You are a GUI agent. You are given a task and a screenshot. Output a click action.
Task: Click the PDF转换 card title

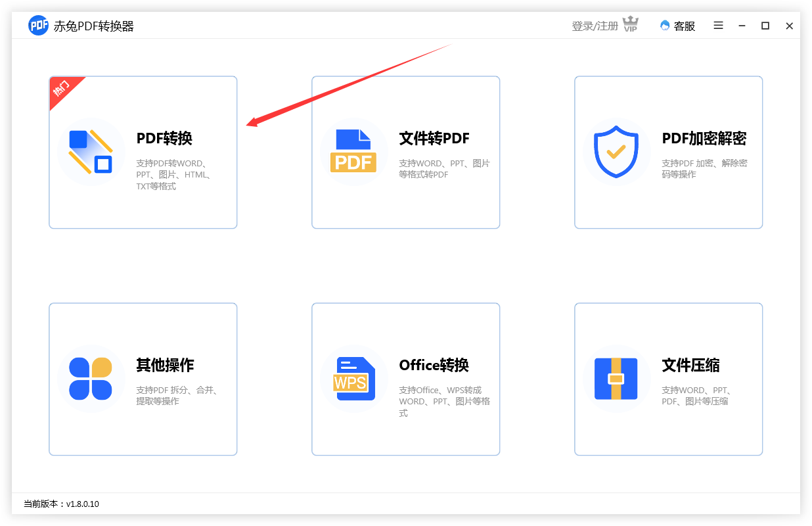(x=164, y=139)
